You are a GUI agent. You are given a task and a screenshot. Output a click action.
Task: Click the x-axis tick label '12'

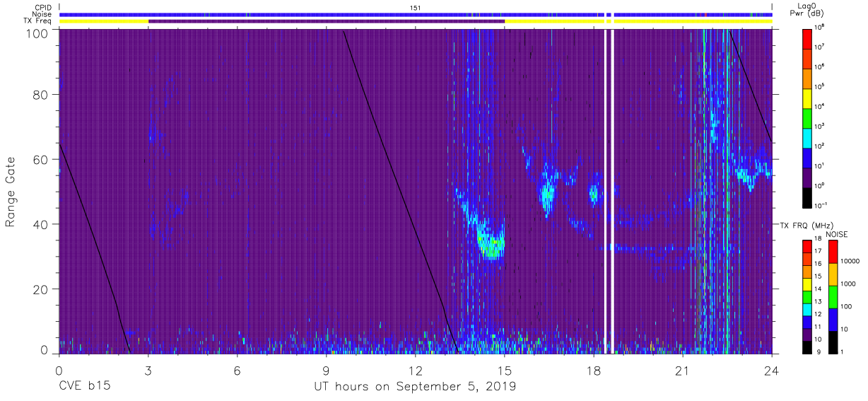[415, 371]
